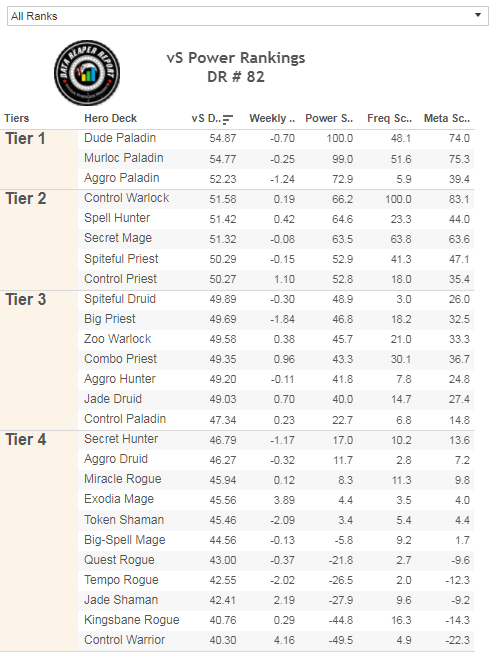Click the Control Warlock deck name
This screenshot has width=497, height=657.
pyautogui.click(x=127, y=198)
